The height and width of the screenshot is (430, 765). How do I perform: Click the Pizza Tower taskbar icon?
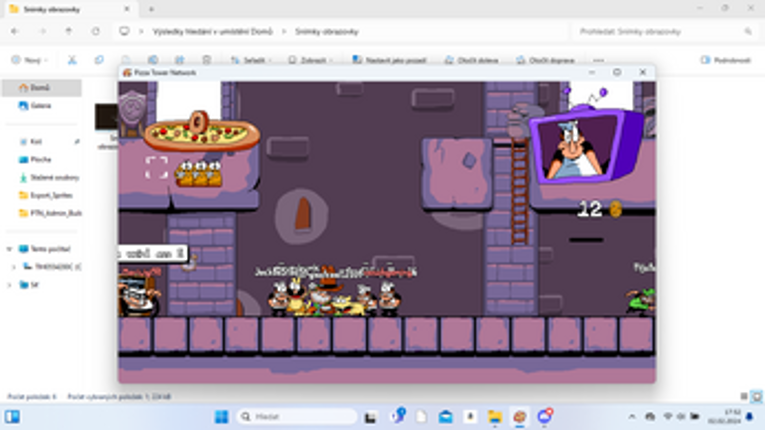(520, 416)
